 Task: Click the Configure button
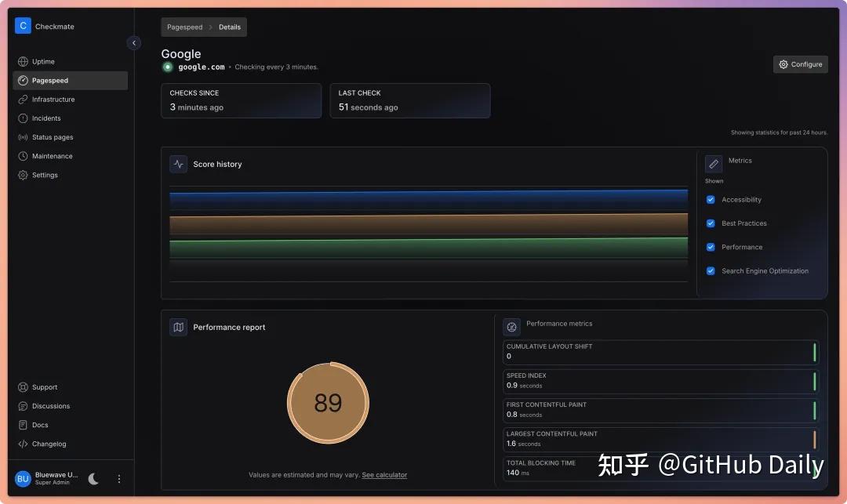(x=800, y=64)
